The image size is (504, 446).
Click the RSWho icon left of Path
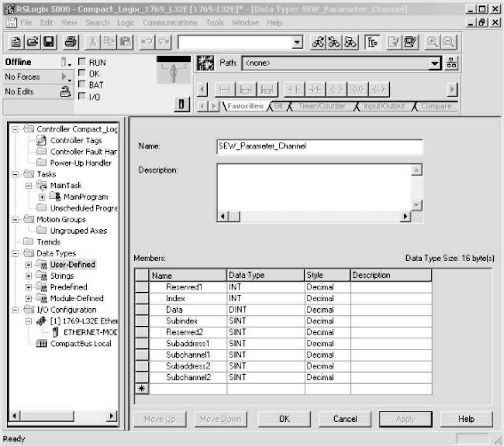pos(205,63)
